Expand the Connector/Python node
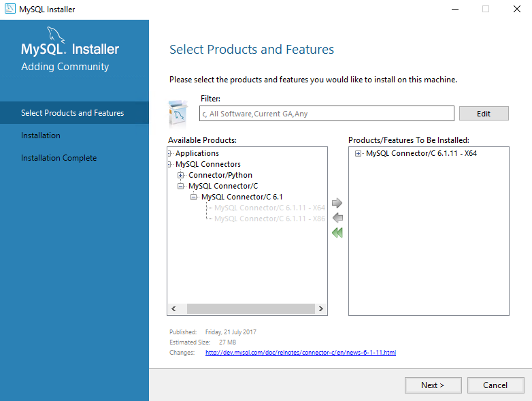The width and height of the screenshot is (532, 401). click(180, 175)
